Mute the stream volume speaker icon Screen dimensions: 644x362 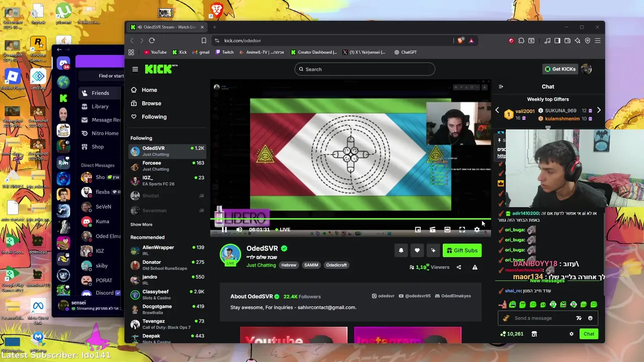(x=239, y=230)
